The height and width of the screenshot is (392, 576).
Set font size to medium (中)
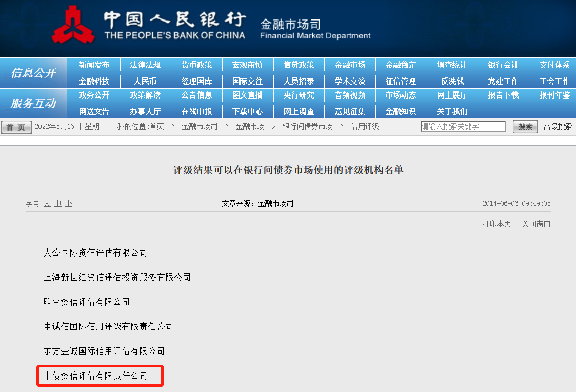coord(58,204)
